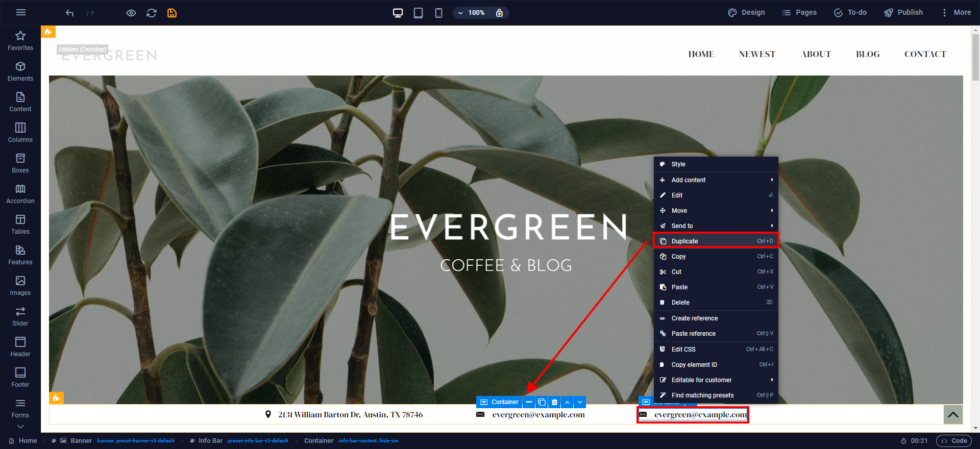Toggle preview mode with eye icon
980x449 pixels.
(x=131, y=13)
